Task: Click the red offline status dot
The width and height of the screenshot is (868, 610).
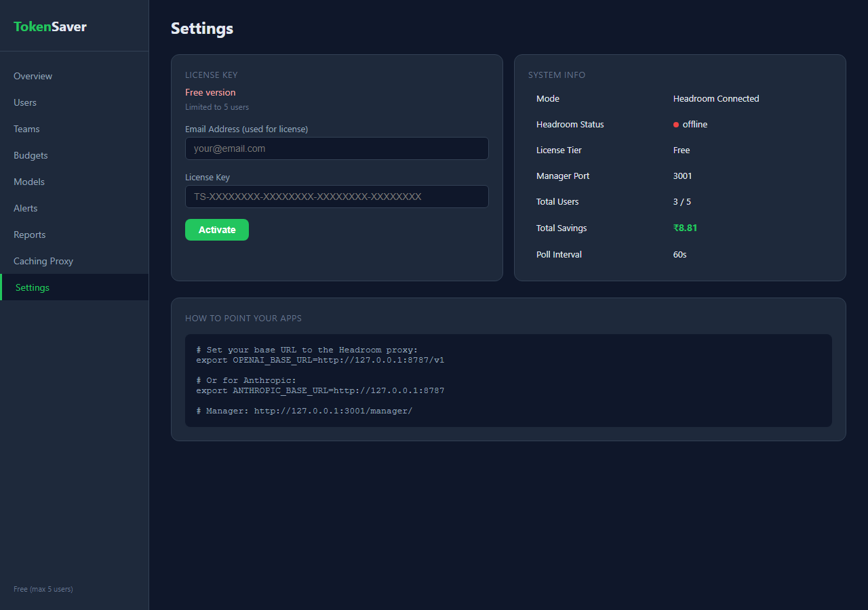Action: click(x=676, y=125)
